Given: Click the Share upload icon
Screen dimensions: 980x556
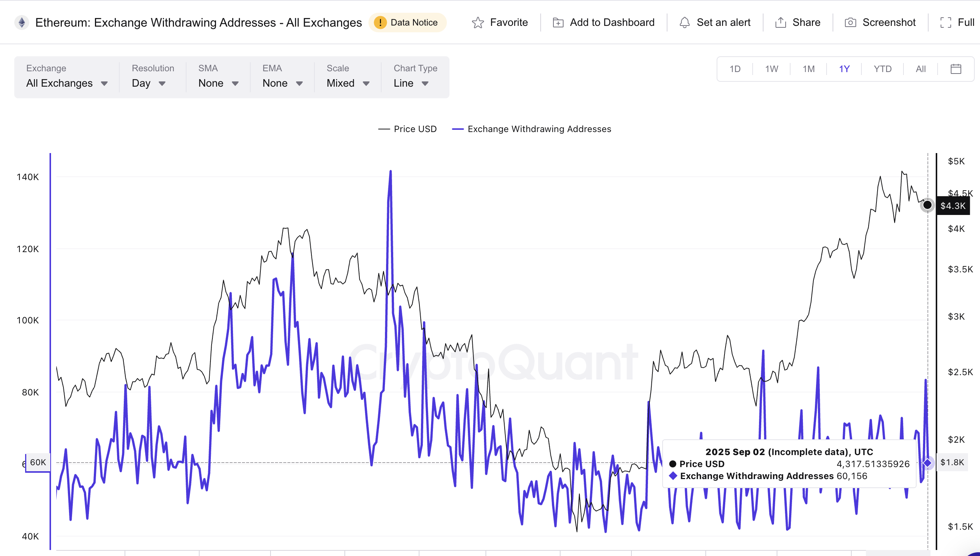Looking at the screenshot, I should click(780, 23).
